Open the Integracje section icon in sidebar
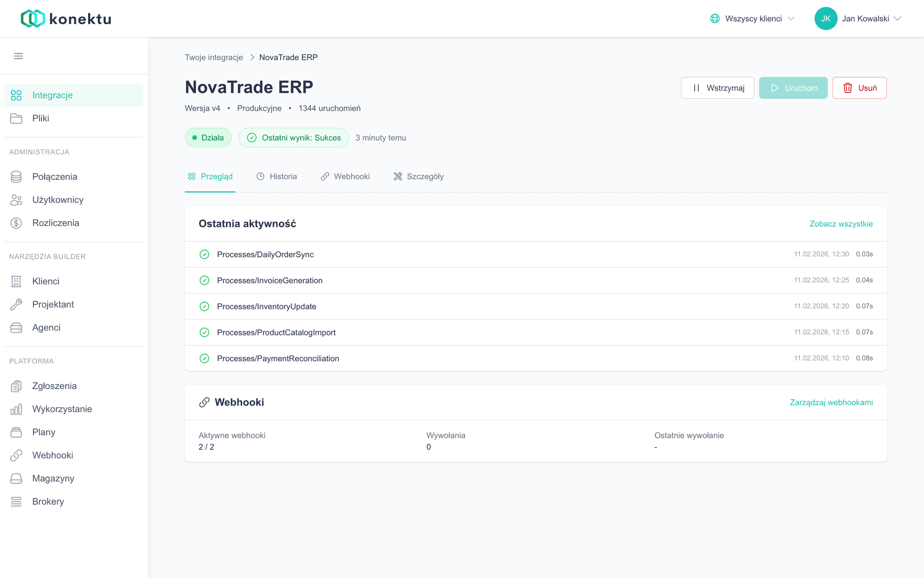The image size is (924, 578). tap(16, 95)
